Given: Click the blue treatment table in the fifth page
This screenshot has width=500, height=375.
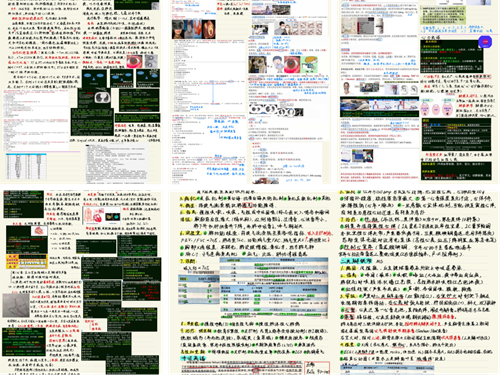Looking at the screenshot, I should coord(274,287).
